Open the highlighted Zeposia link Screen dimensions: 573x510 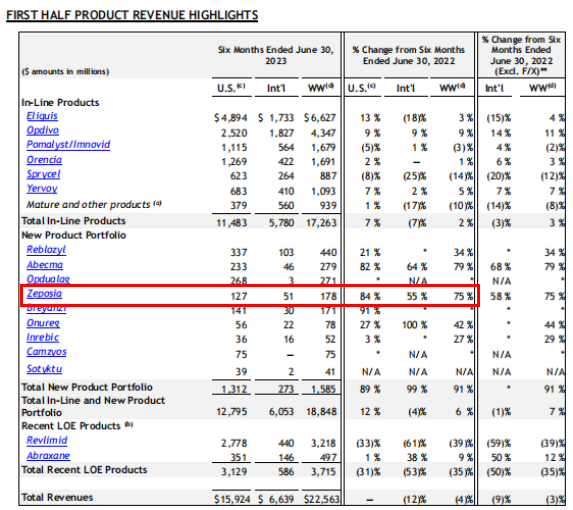pos(44,294)
